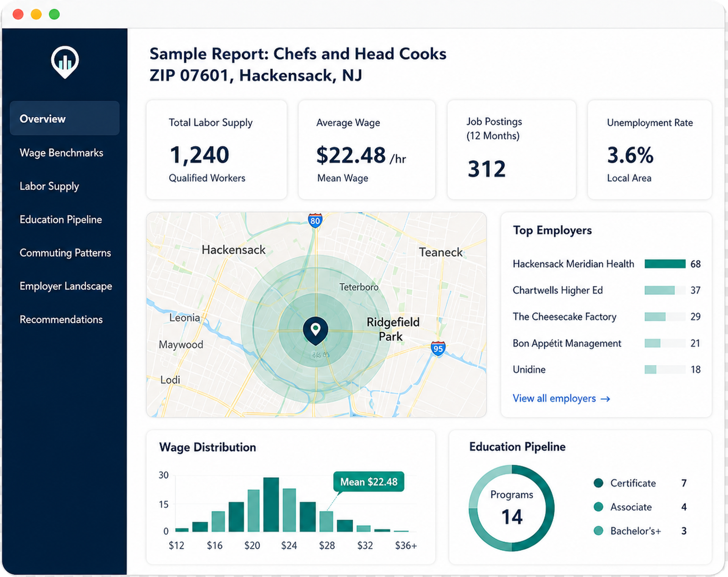This screenshot has height=577, width=728.
Task: Click the Hackensack Meridian Health bar
Action: point(665,264)
